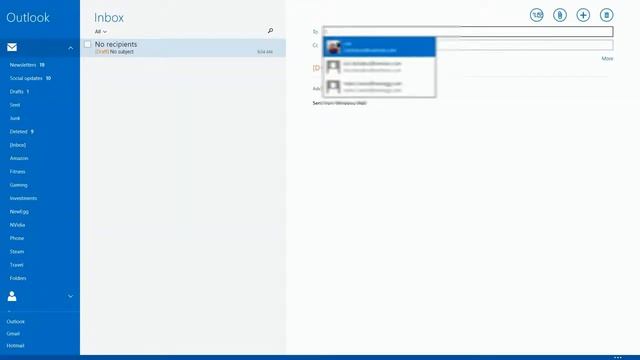This screenshot has height=360, width=640.
Task: Click the Sent from Windows Mail signature text
Action: coord(340,103)
